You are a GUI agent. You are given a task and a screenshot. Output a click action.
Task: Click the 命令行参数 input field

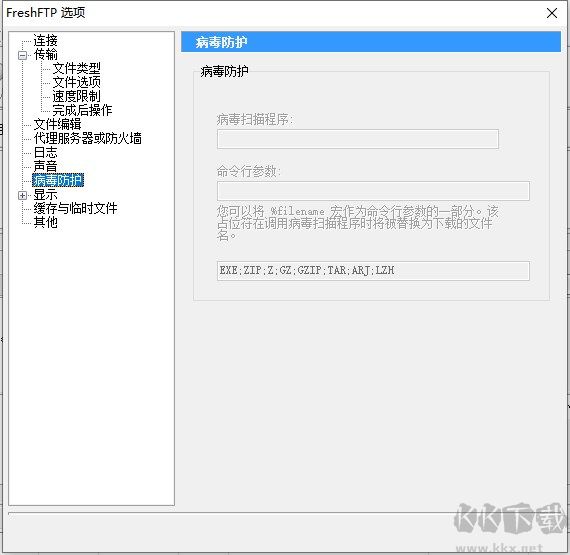(373, 191)
